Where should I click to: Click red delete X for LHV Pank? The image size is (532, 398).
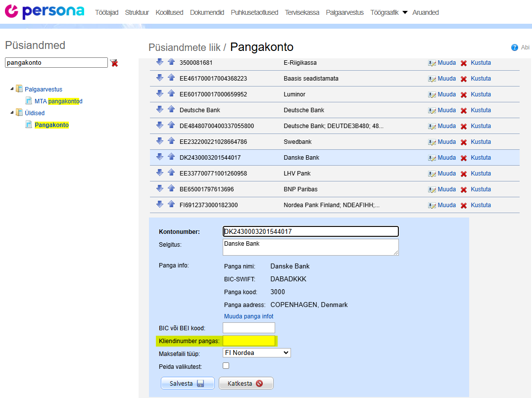click(464, 174)
